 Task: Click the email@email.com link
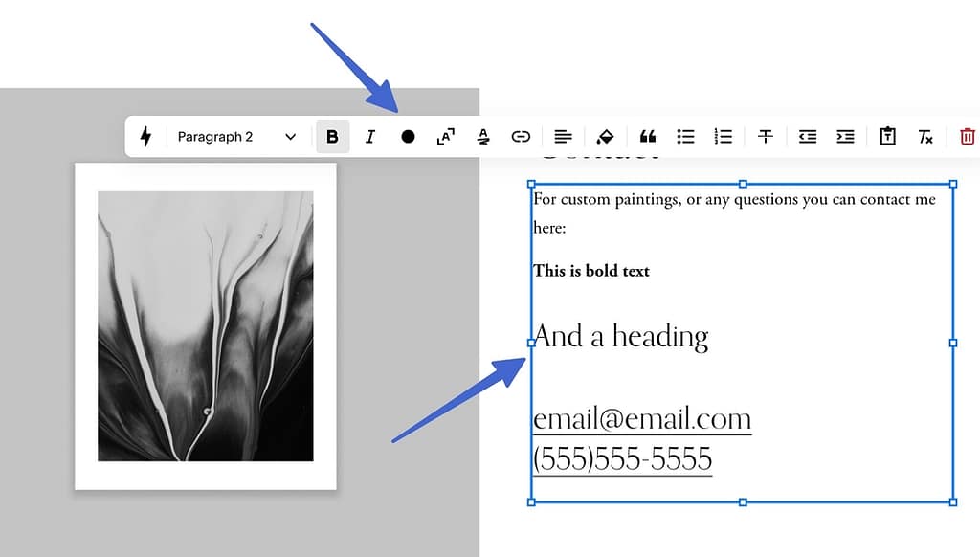click(642, 418)
